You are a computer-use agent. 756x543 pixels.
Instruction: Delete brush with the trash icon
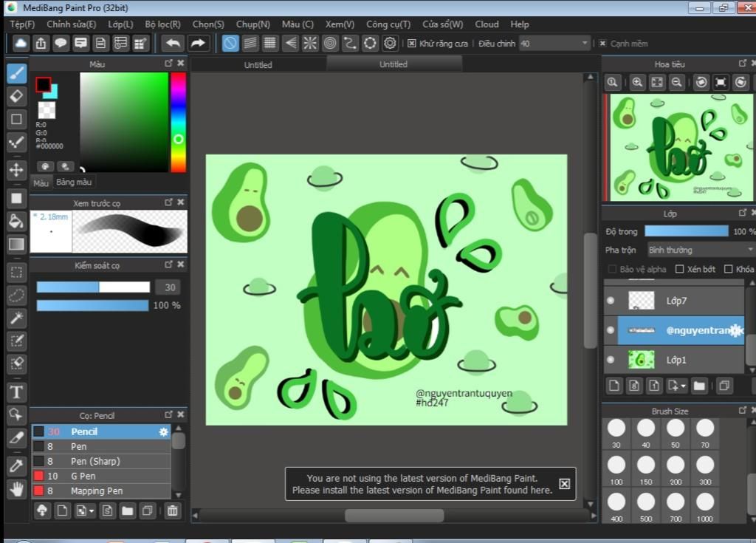(172, 510)
